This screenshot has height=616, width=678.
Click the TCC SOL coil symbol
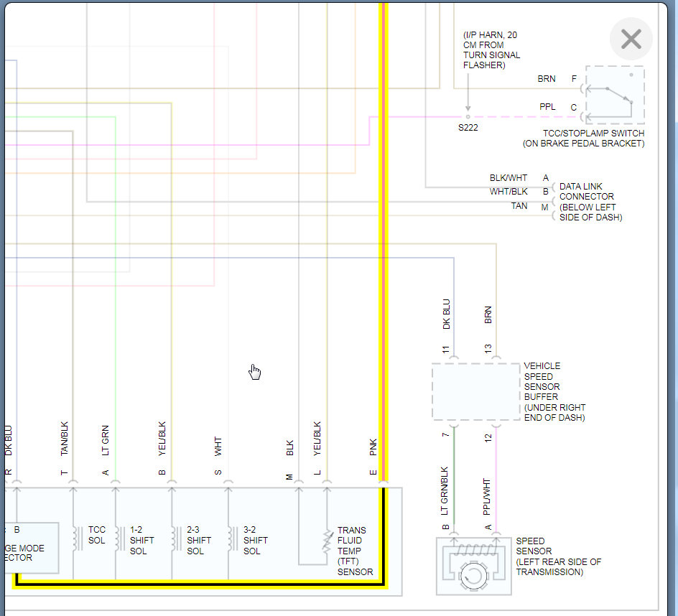click(x=78, y=538)
